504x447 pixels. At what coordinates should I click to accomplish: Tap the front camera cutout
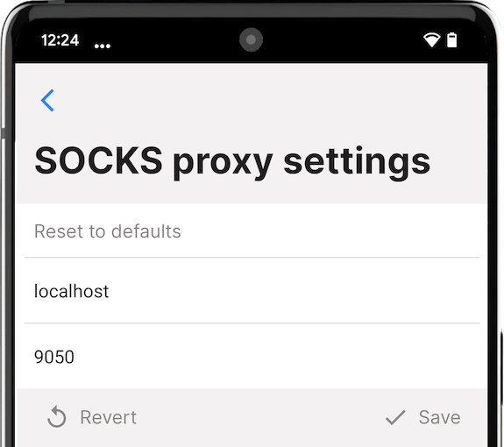pos(251,39)
